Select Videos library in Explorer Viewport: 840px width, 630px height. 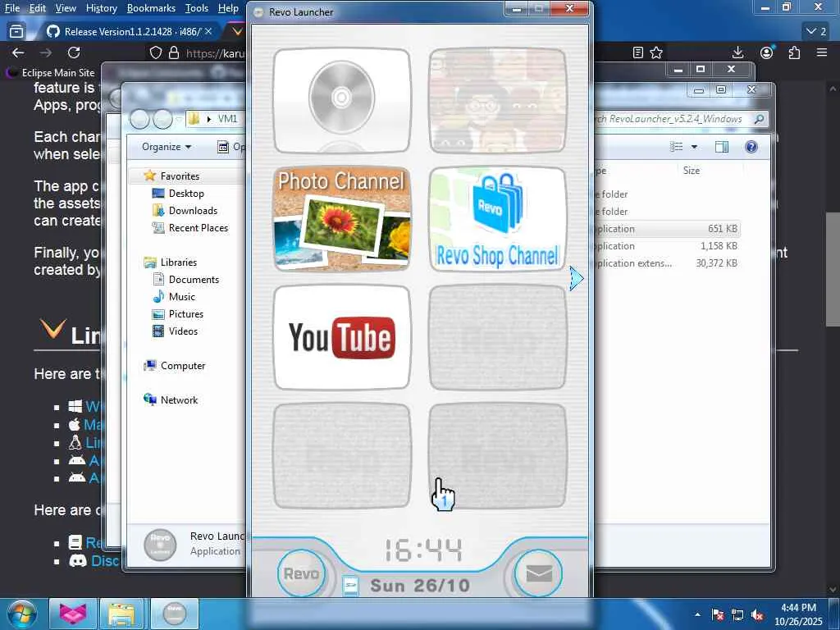click(183, 331)
